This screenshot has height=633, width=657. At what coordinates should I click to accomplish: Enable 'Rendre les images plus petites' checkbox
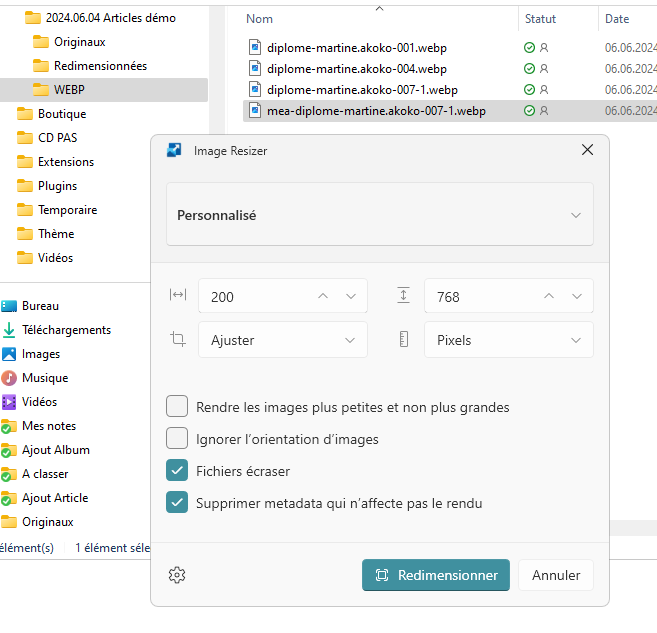pos(177,407)
